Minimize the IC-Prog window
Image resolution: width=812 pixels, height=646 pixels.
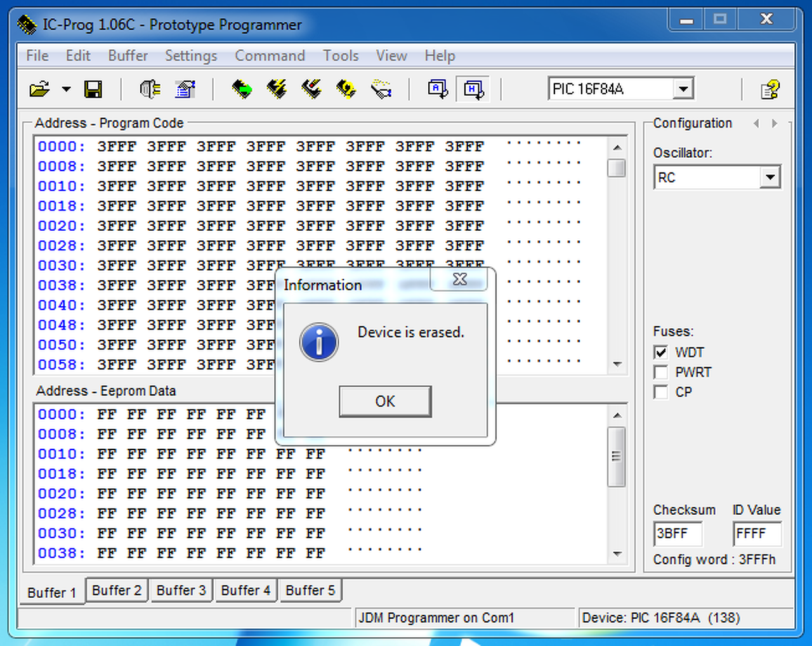click(x=686, y=20)
